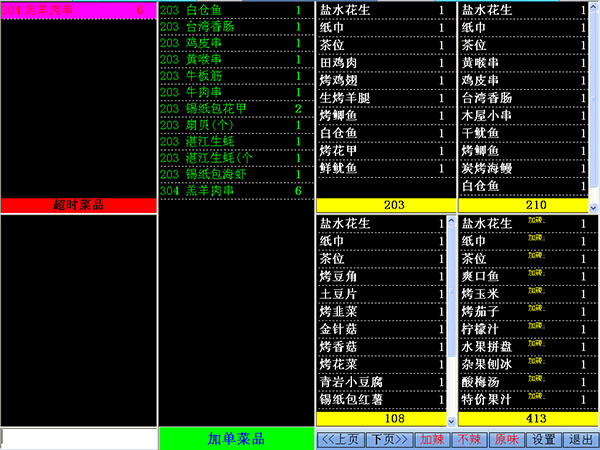Select the 加辣 extra spicy option
600x450 pixels.
(432, 438)
